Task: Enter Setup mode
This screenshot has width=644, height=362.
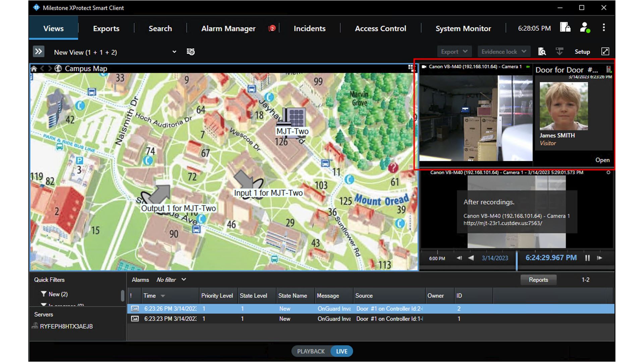Action: click(582, 52)
